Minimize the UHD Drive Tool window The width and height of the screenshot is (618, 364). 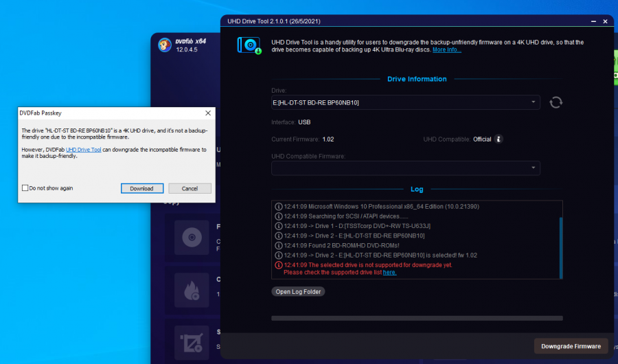[x=593, y=21]
